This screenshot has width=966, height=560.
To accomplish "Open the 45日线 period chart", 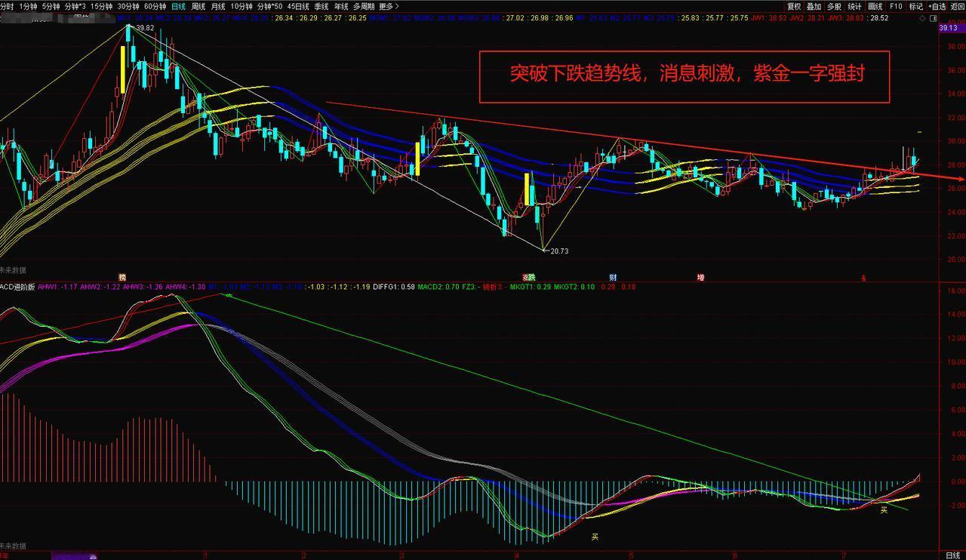I will click(x=298, y=6).
